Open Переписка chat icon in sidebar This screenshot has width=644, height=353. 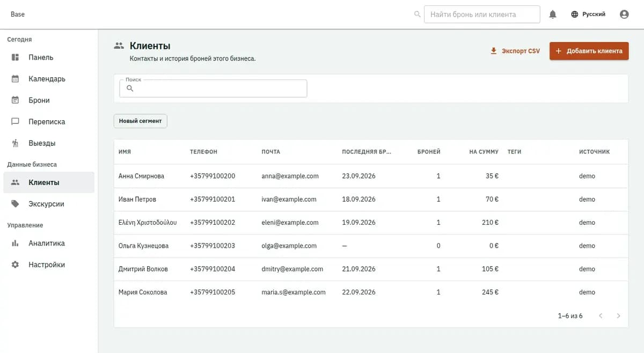16,122
